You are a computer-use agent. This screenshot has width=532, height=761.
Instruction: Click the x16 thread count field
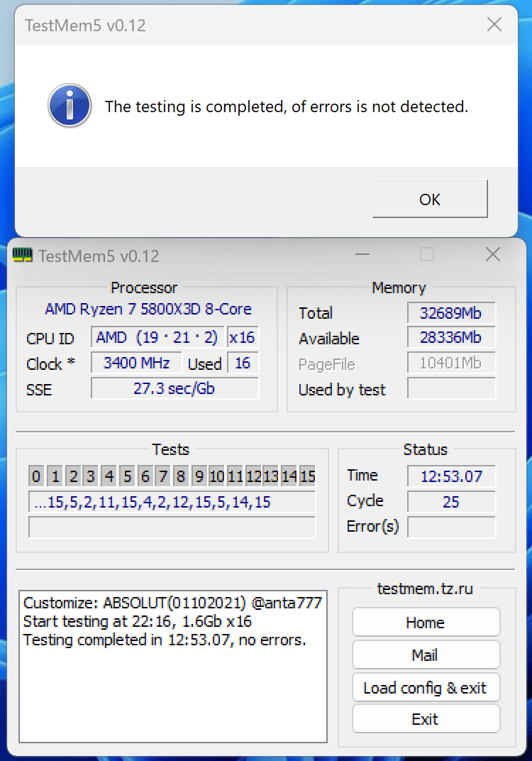243,337
